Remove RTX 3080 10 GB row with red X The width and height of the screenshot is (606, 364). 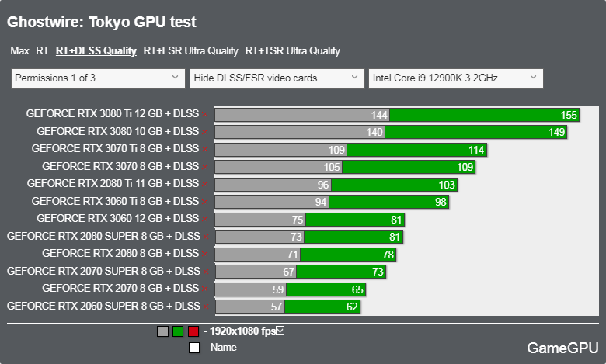pos(205,132)
